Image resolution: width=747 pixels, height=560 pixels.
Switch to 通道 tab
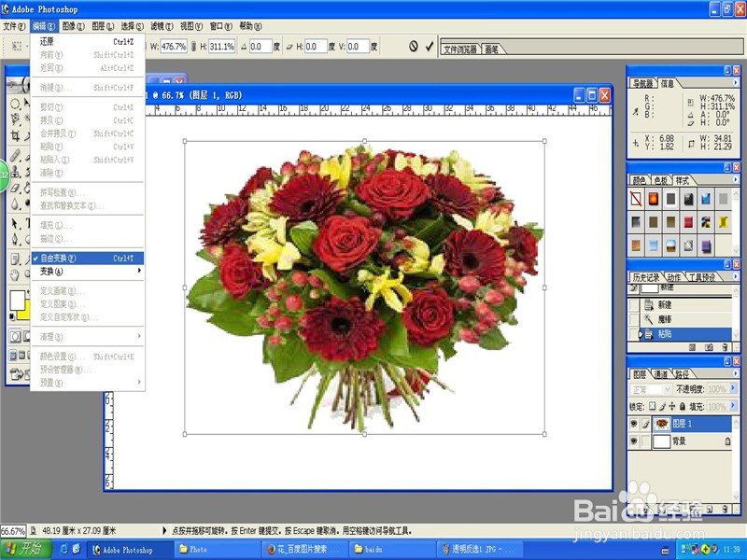click(x=660, y=374)
